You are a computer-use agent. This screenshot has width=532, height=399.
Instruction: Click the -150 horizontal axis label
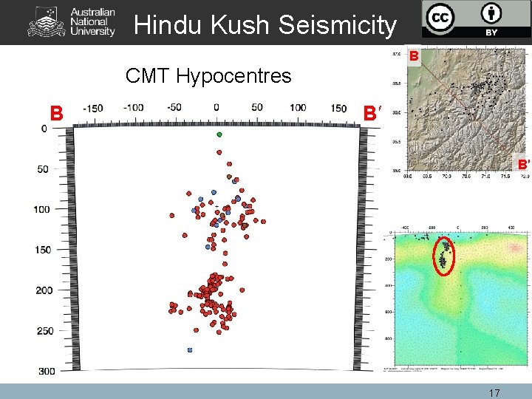(x=92, y=109)
